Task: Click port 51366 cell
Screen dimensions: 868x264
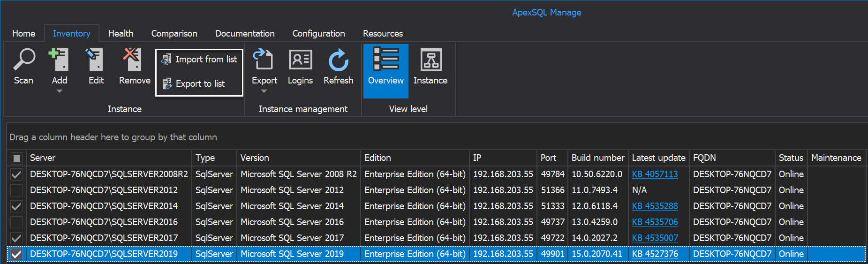Action: 552,190
